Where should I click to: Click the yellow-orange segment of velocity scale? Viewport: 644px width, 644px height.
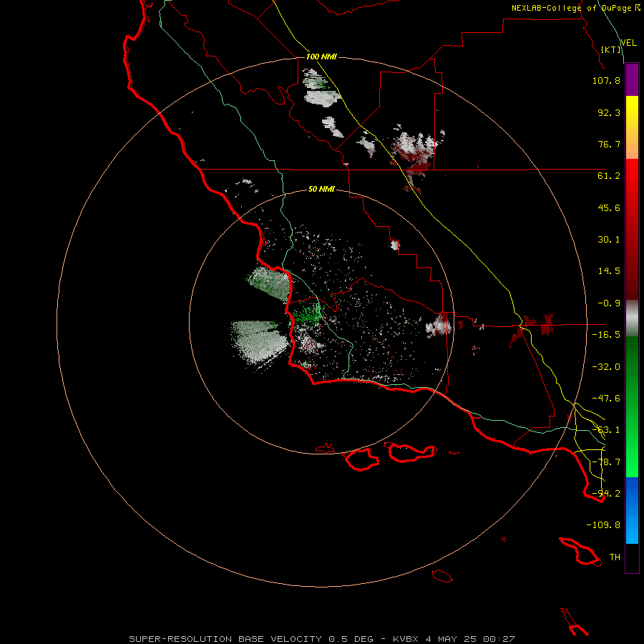tap(632, 127)
